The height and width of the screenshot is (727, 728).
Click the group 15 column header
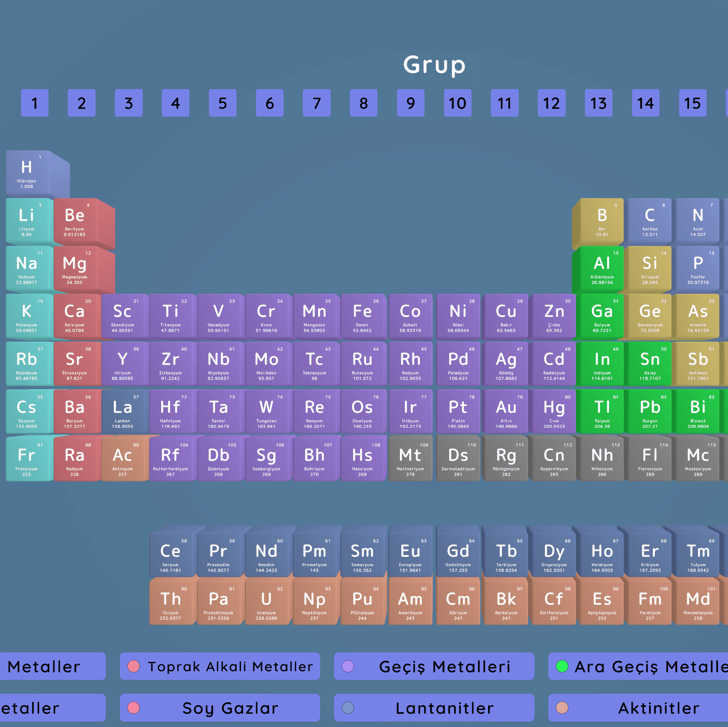pyautogui.click(x=692, y=103)
